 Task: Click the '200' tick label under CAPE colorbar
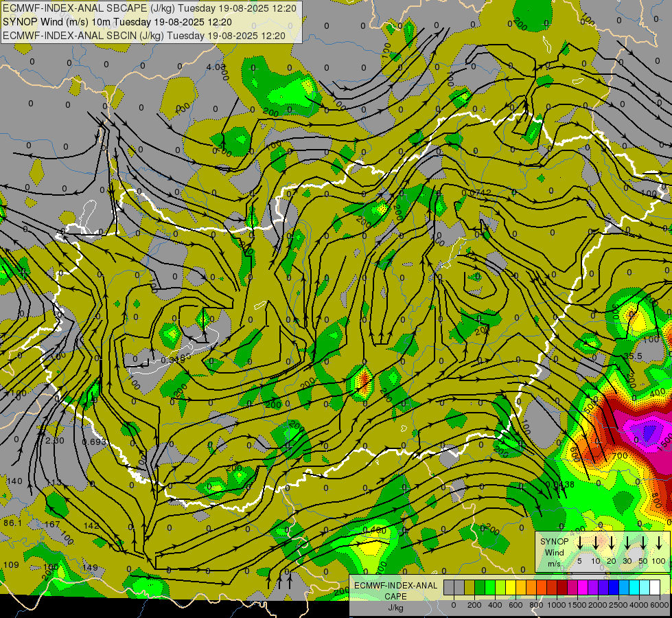(x=474, y=605)
